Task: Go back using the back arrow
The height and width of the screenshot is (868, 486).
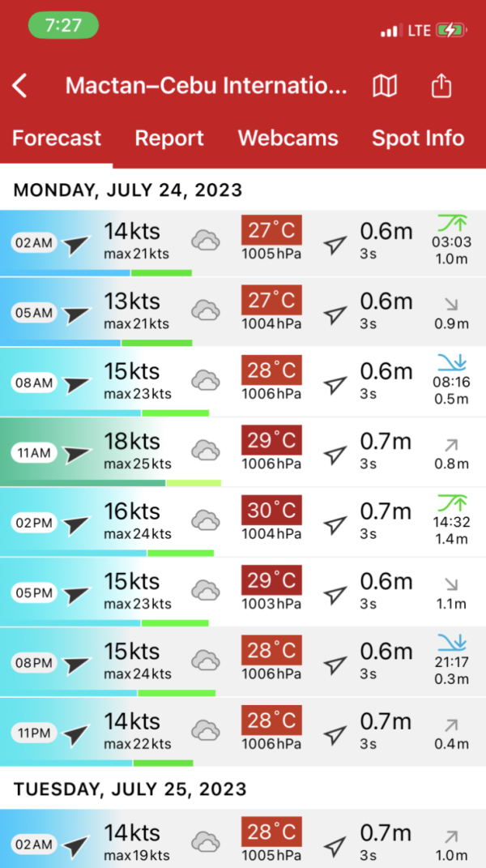Action: pos(20,85)
